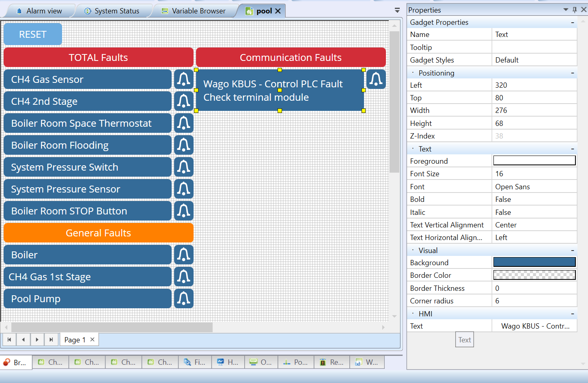Close the Page 1 tab
588x383 pixels.
click(x=93, y=340)
